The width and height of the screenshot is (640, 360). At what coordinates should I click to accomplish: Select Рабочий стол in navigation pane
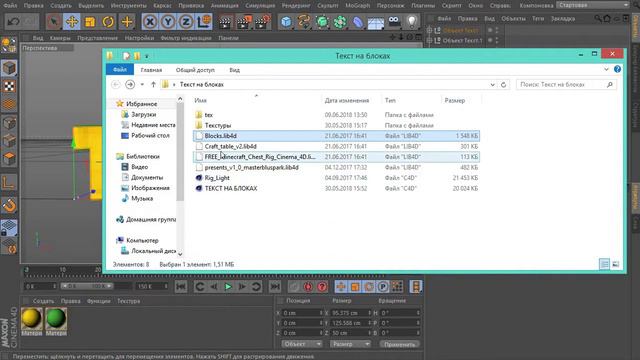[x=150, y=136]
